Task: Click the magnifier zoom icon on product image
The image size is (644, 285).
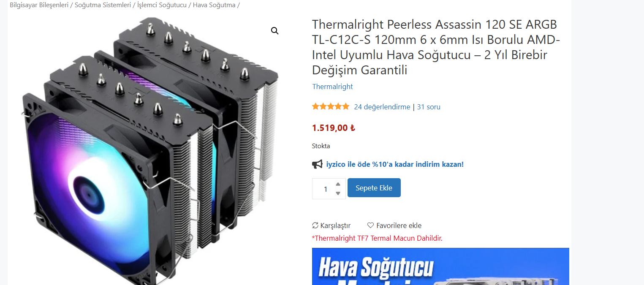Action: click(275, 31)
